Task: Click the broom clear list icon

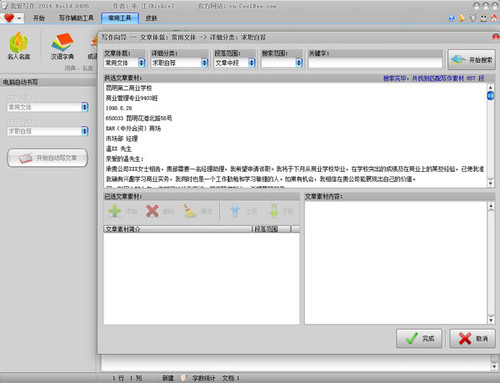Action: 190,211
